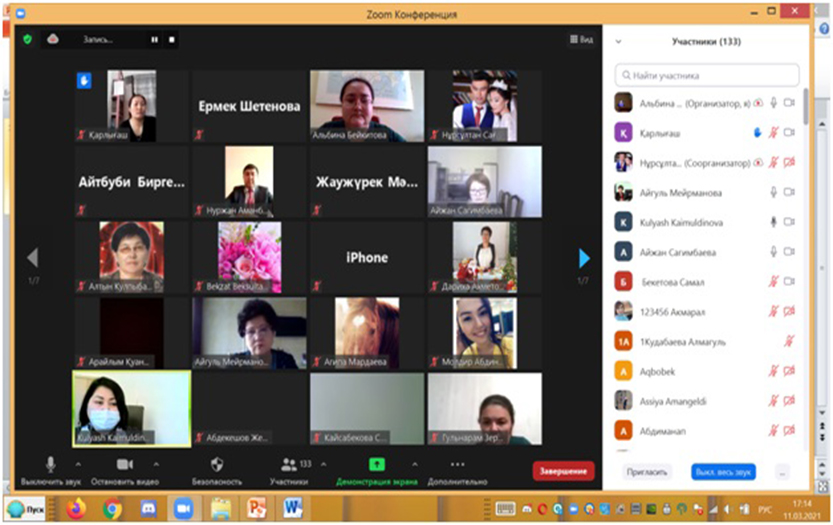This screenshot has height=525, width=833.
Task: Click the red Завершение end meeting button
Action: tap(563, 471)
